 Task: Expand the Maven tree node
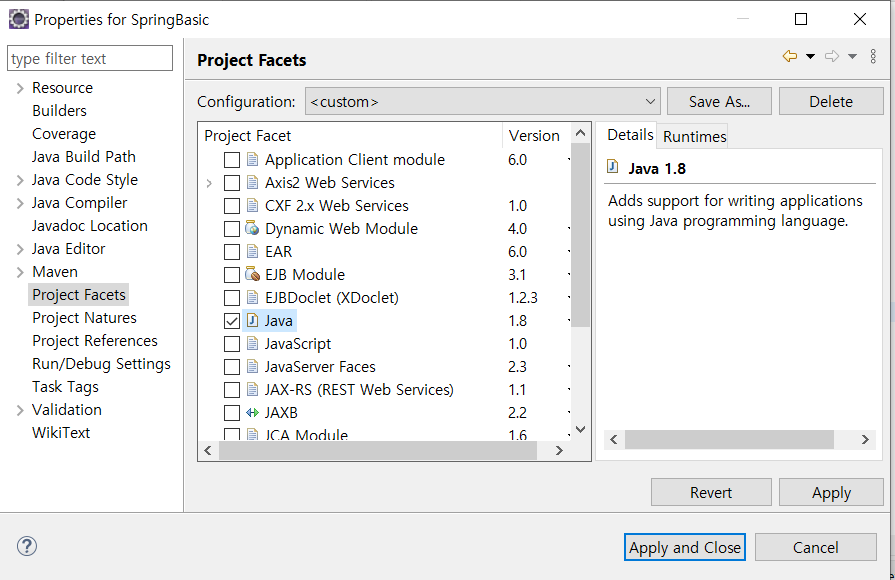[20, 272]
